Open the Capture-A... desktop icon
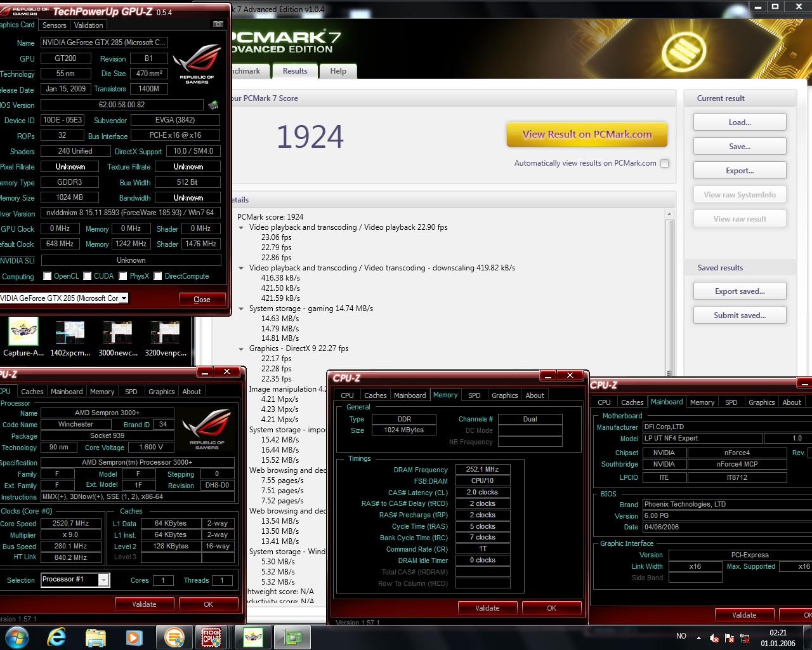The image size is (812, 650). pyautogui.click(x=23, y=338)
